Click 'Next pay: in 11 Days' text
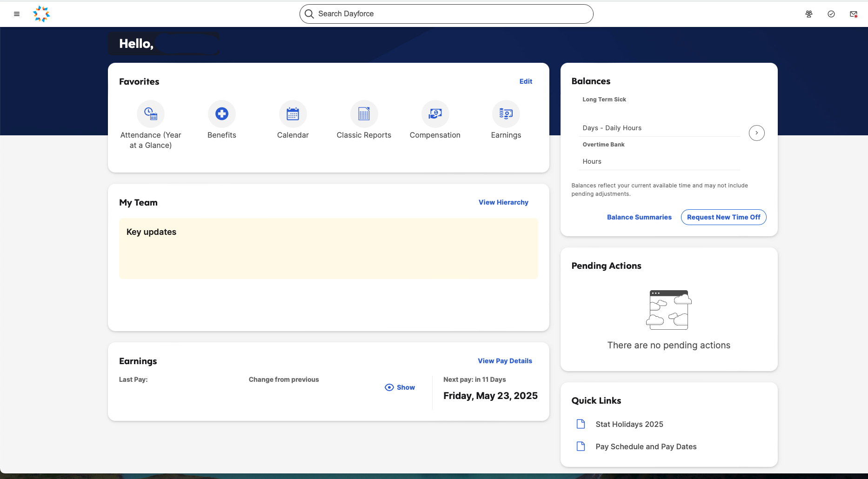Screen dimensions: 868x479 coord(474,379)
